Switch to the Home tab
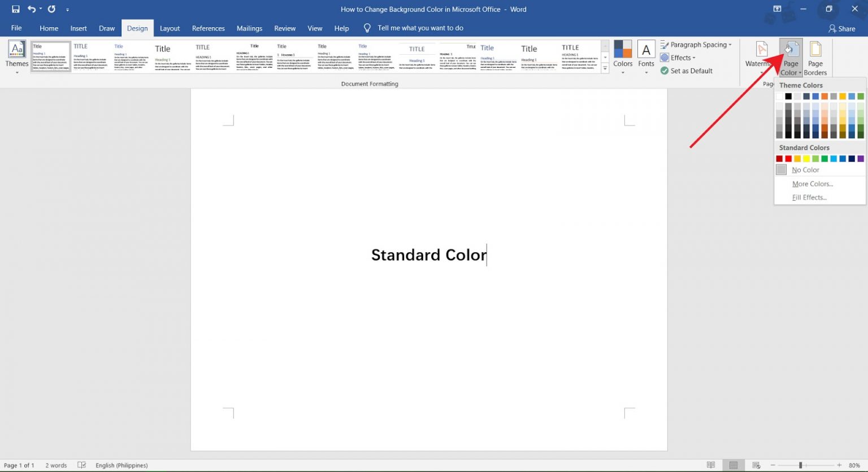 click(49, 28)
